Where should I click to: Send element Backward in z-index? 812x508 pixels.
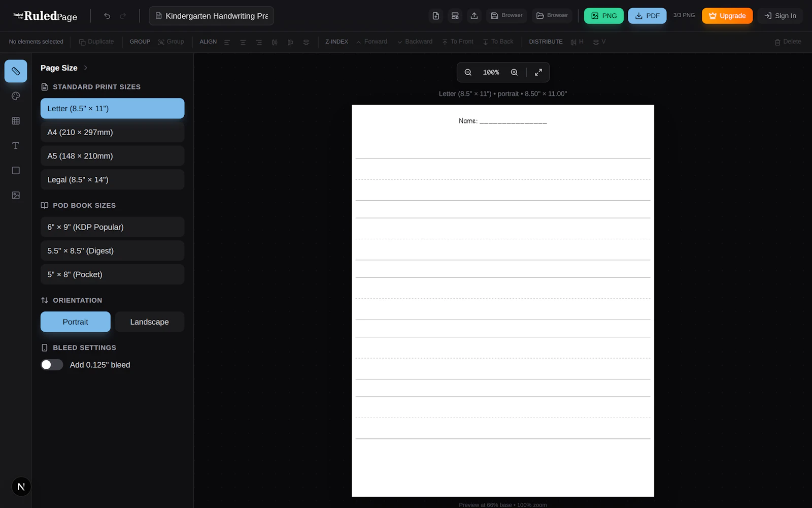pyautogui.click(x=415, y=42)
